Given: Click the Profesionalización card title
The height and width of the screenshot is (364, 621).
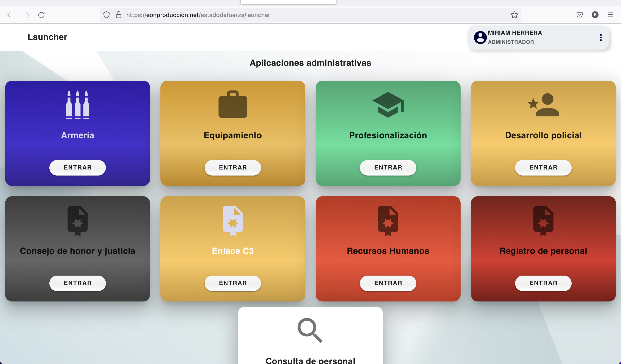Looking at the screenshot, I should pos(388,135).
